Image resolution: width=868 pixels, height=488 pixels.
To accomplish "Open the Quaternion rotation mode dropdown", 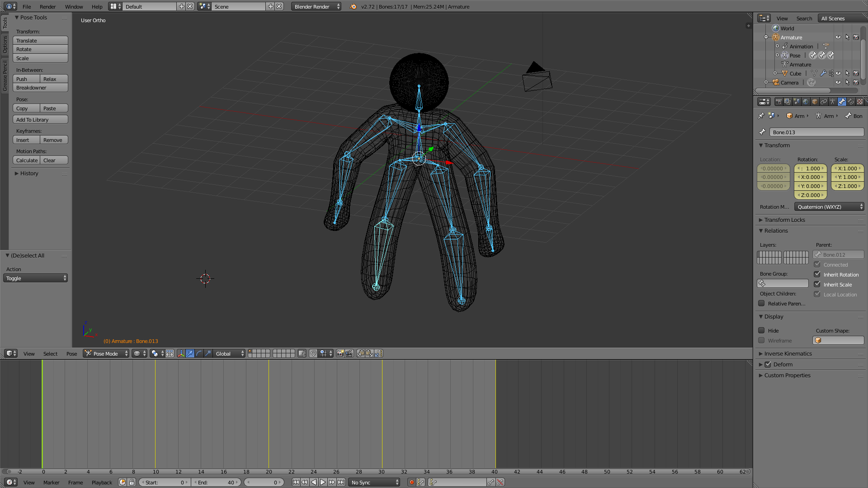I will (x=829, y=207).
